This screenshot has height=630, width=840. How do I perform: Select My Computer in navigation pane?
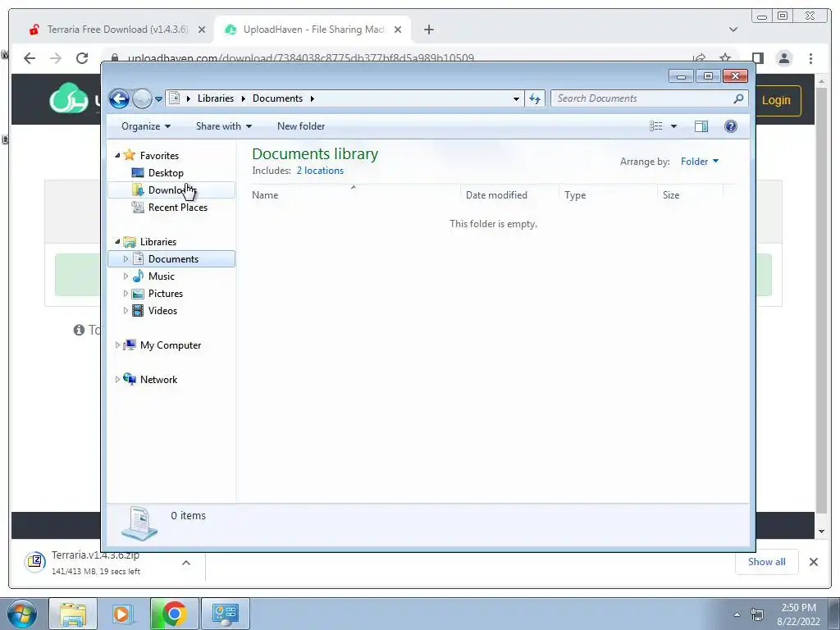tap(171, 345)
